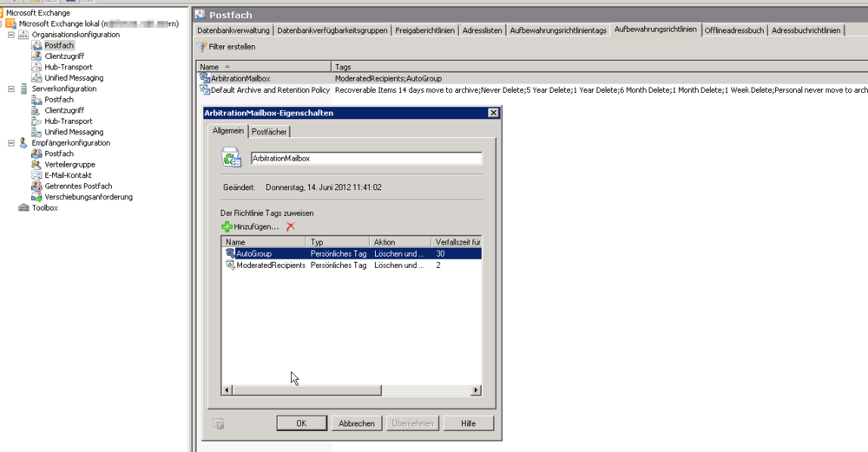This screenshot has width=868, height=452.
Task: Click Toolbox icon in tree
Action: click(x=24, y=208)
